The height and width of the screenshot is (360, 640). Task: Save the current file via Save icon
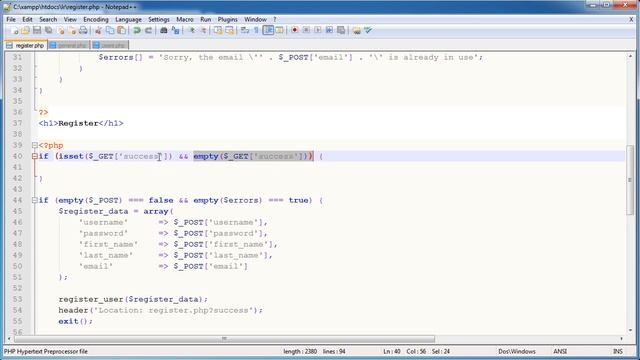[x=37, y=31]
